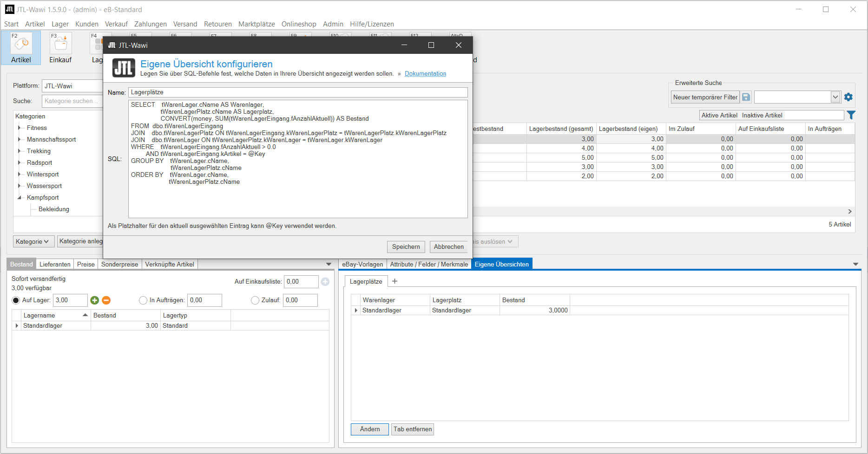Click the Kategorie suchen search field
This screenshot has height=454, width=868.
(72, 101)
